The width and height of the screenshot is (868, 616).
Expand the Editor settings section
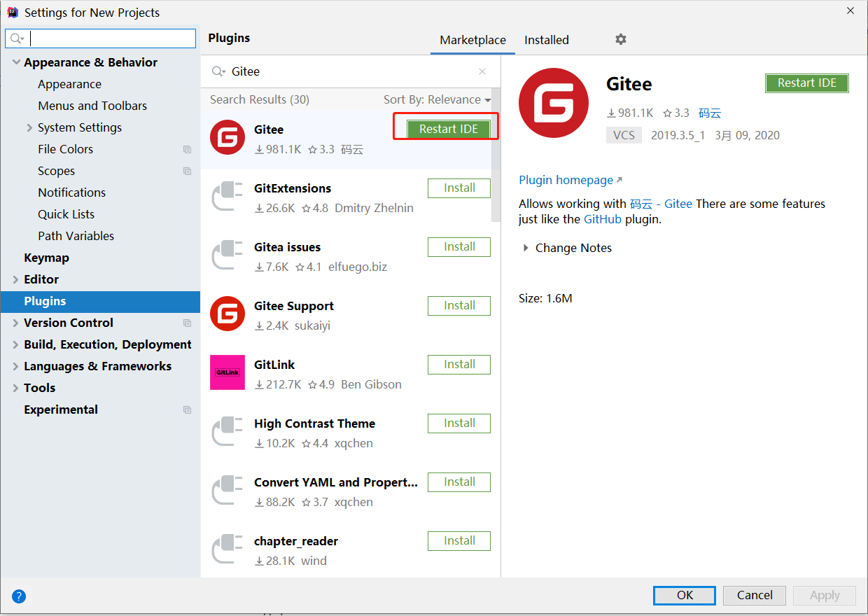point(16,279)
